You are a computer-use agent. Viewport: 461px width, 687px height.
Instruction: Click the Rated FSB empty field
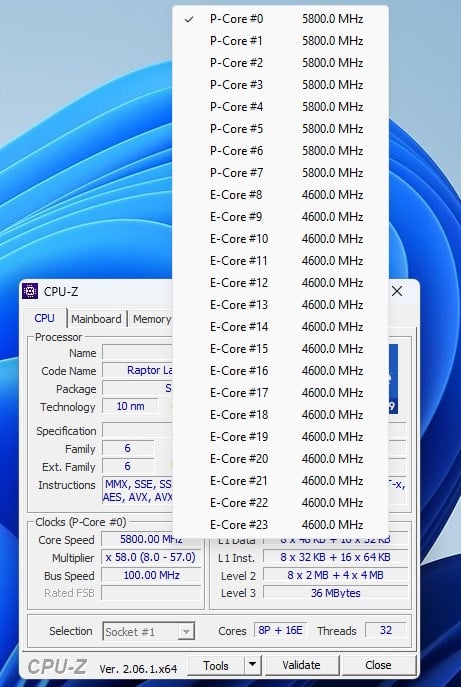pos(151,593)
